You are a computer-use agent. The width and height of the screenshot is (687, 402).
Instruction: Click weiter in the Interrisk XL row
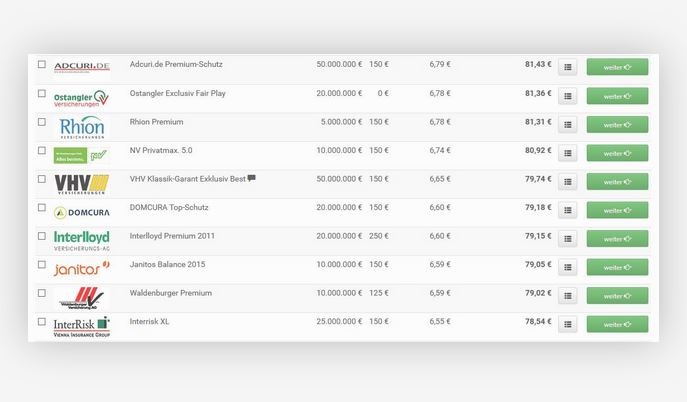point(617,324)
